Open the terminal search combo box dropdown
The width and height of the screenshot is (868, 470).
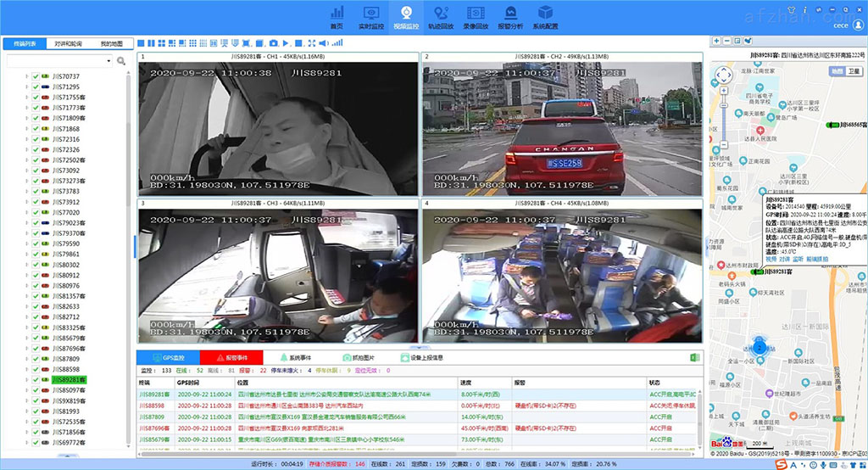point(108,61)
